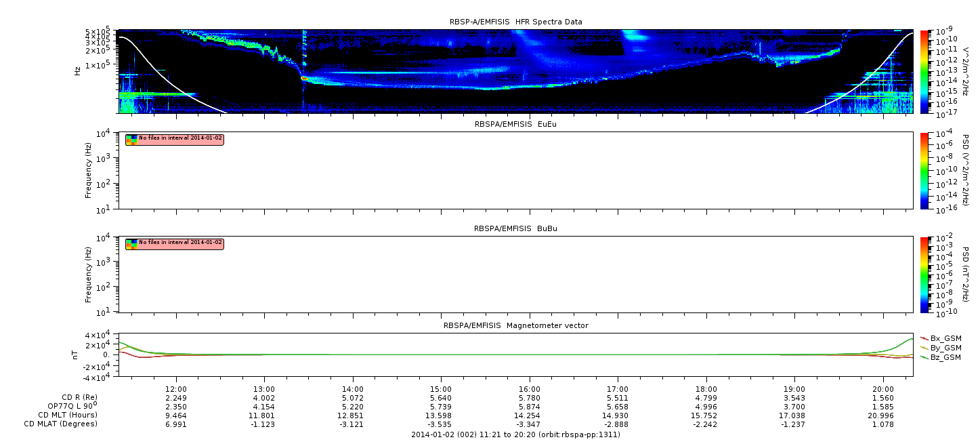Viewport: 980px width, 446px height.
Task: Click the BuBu PSD color bar
Action: click(x=924, y=274)
